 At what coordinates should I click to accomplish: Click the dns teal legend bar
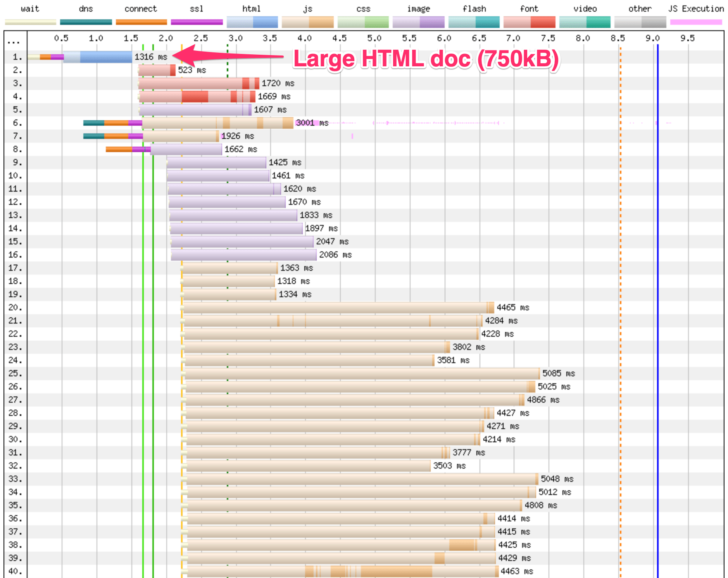(x=86, y=22)
